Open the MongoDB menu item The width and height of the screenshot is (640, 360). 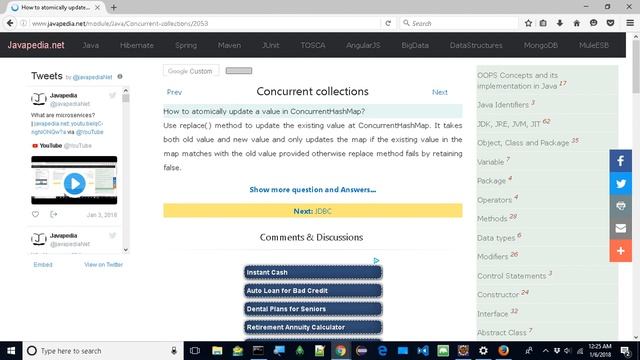(541, 45)
